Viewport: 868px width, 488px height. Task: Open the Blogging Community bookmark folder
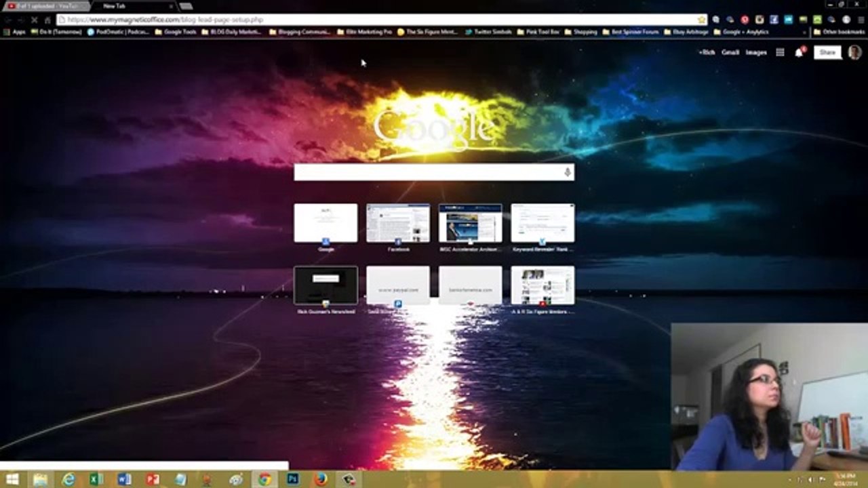(x=300, y=32)
